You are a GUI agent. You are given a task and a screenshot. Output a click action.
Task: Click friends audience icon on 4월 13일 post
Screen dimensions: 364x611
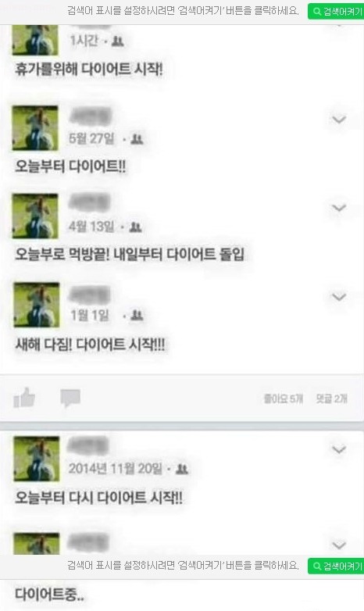click(x=135, y=227)
